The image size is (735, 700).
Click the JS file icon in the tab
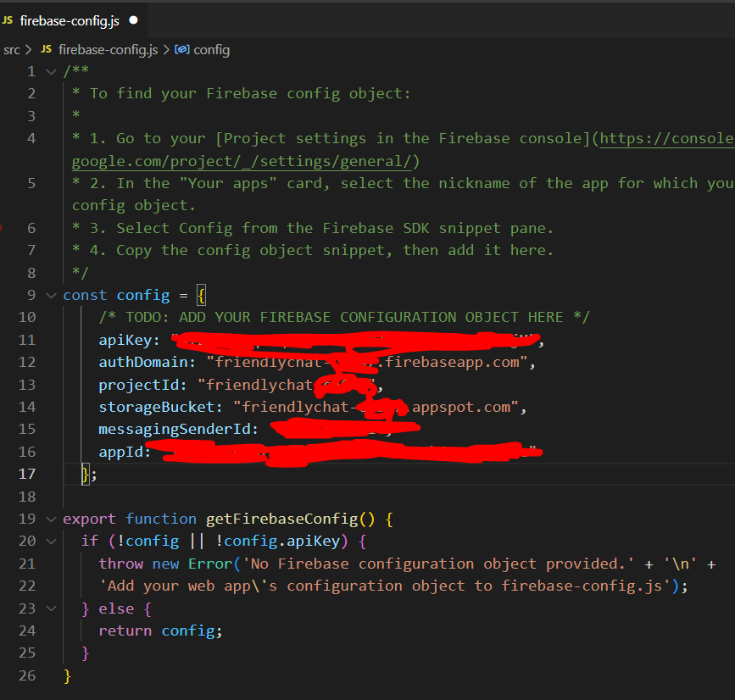click(8, 20)
